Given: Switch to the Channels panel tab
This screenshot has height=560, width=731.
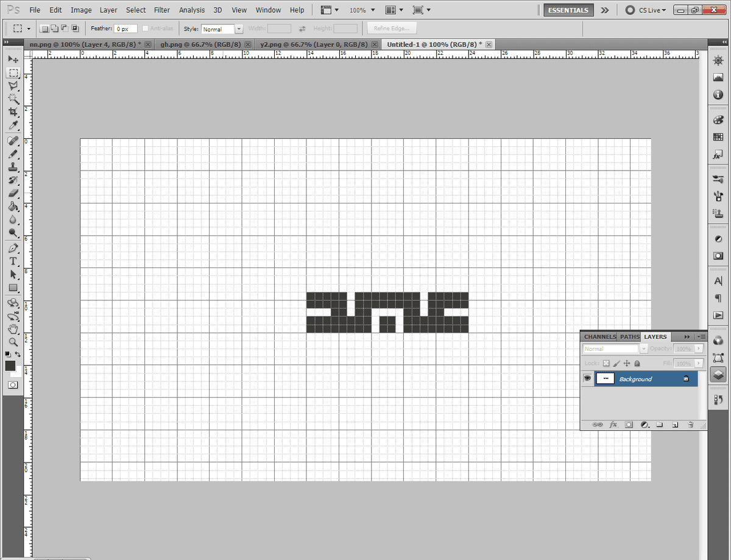Looking at the screenshot, I should [x=599, y=336].
